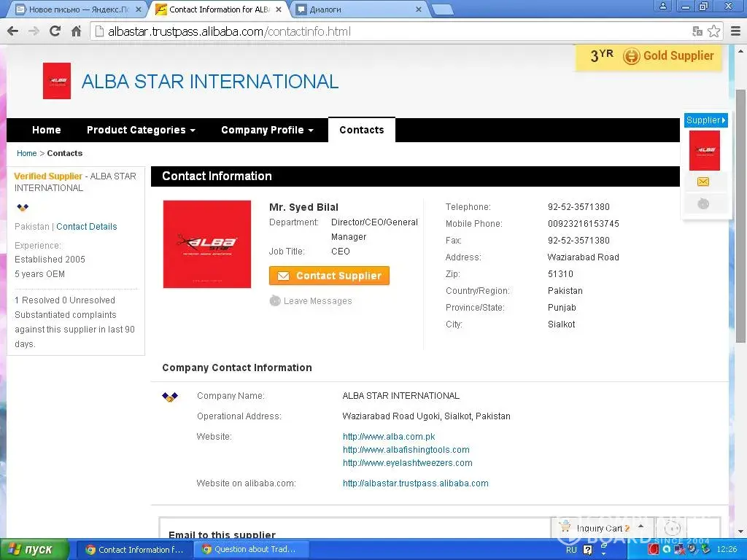Click the Inquiry Cart shopping cart icon
The width and height of the screenshot is (747, 560).
pyautogui.click(x=565, y=526)
